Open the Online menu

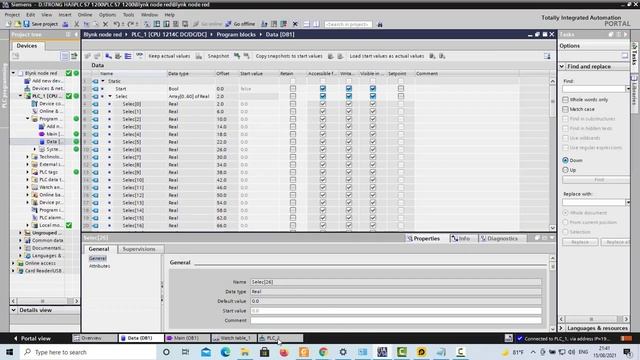click(85, 15)
